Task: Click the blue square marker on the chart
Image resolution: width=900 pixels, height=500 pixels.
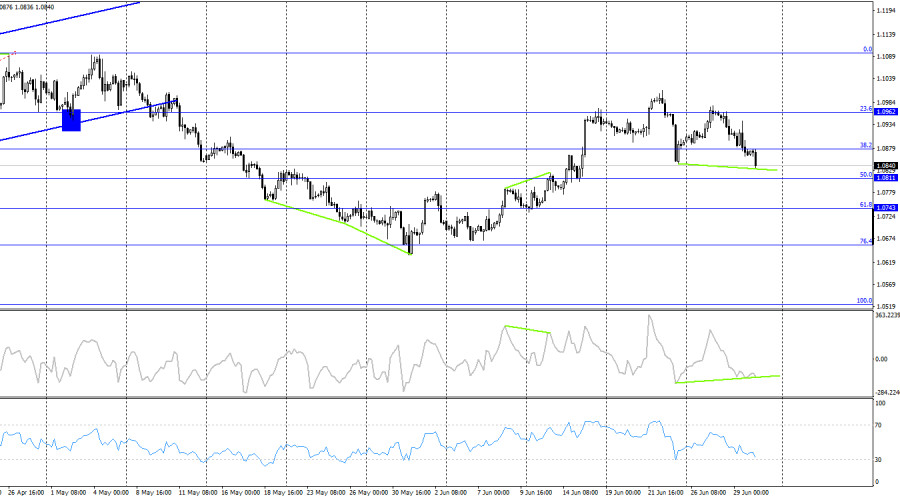Action: click(71, 120)
